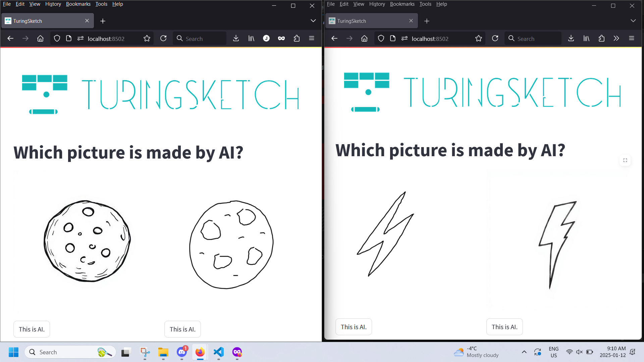The width and height of the screenshot is (644, 362).
Task: Expand more tools chevron in right toolbar
Action: [616, 39]
